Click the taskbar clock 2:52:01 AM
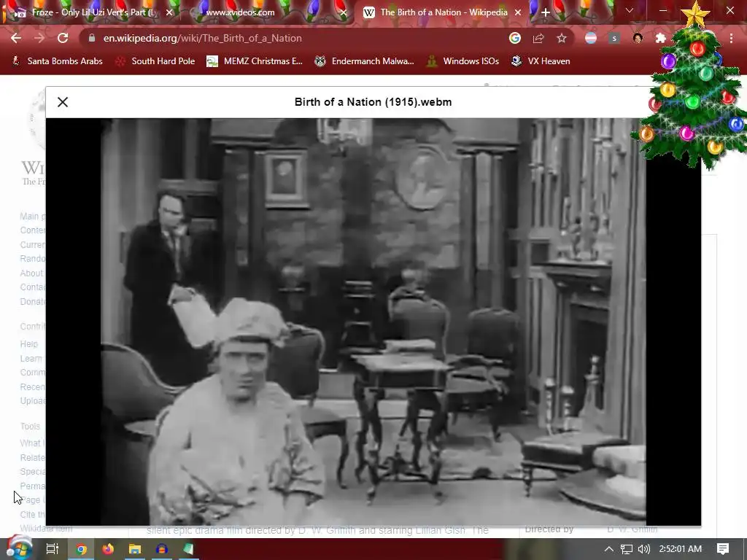The height and width of the screenshot is (560, 747). pyautogui.click(x=681, y=549)
